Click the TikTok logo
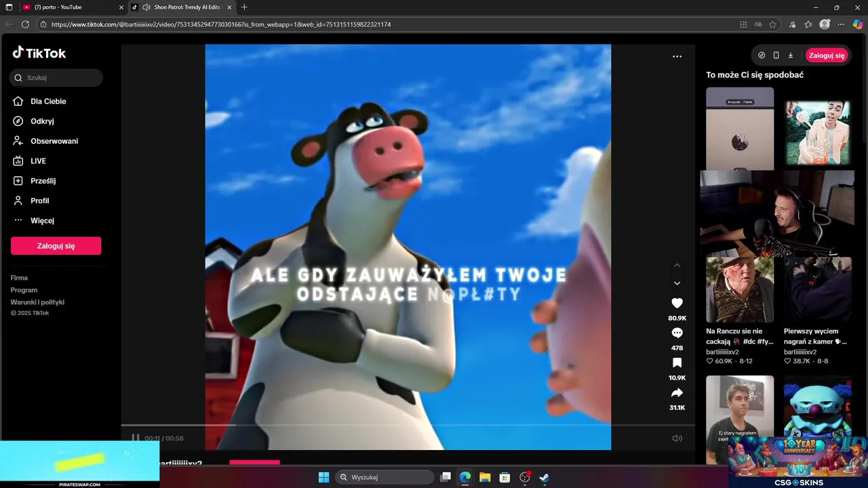 (39, 53)
